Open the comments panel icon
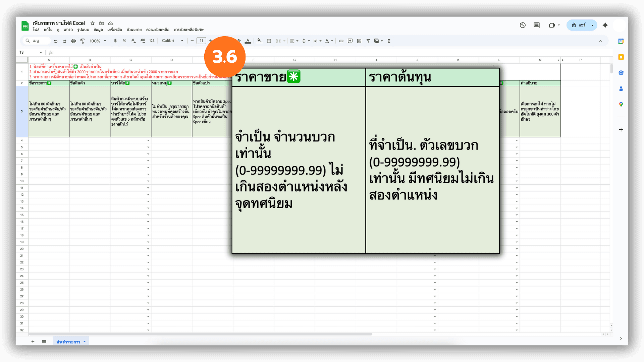Screen dimensions: 644x362 (537, 25)
